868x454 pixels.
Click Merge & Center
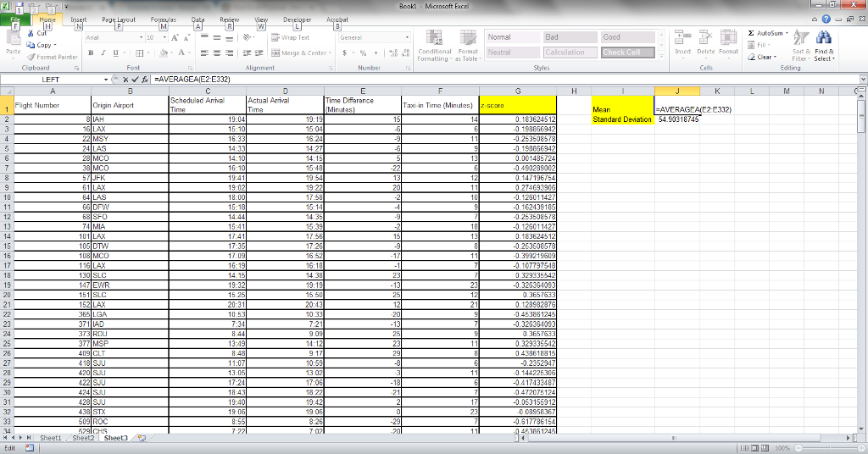[301, 53]
